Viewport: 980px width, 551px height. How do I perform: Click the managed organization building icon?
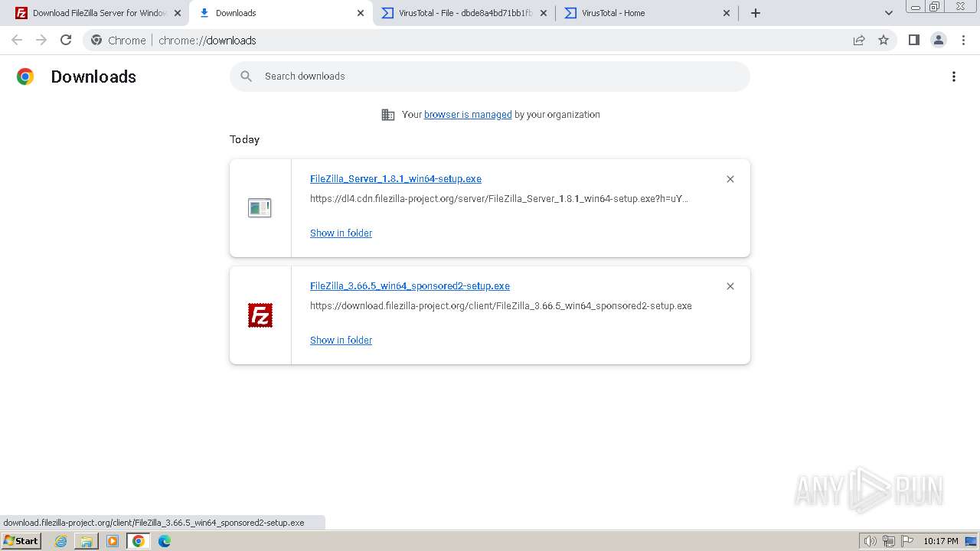click(388, 115)
